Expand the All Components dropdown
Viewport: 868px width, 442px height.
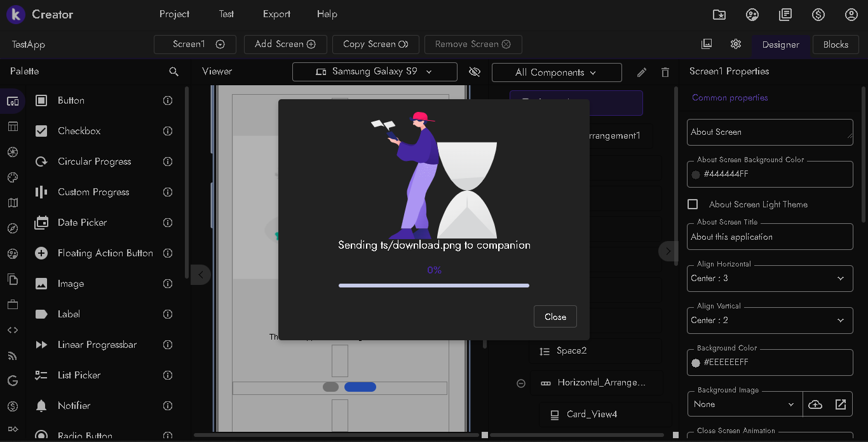(556, 73)
